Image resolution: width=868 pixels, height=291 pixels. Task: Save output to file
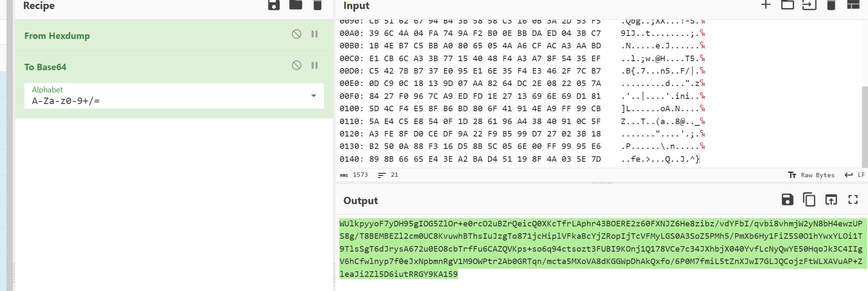pyautogui.click(x=787, y=199)
